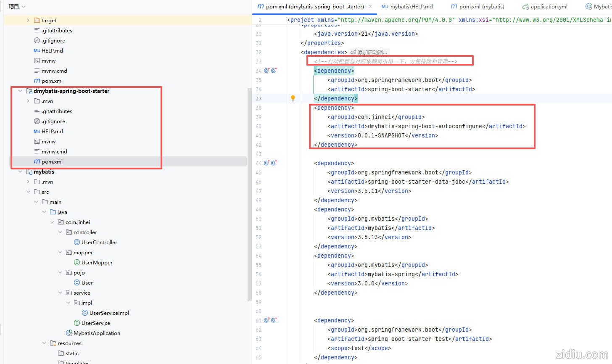This screenshot has height=364, width=612.
Task: Click the UserController class icon
Action: click(x=77, y=242)
